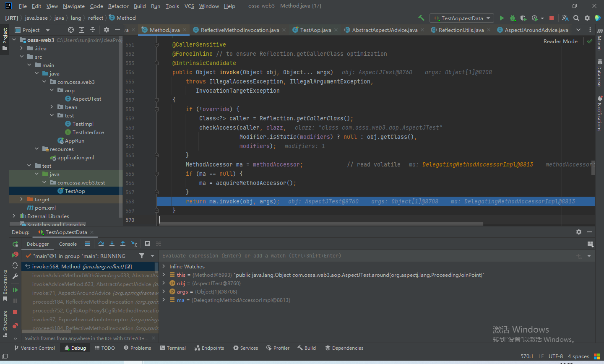
Task: Open the Translate icon in toolbar
Action: click(x=565, y=18)
